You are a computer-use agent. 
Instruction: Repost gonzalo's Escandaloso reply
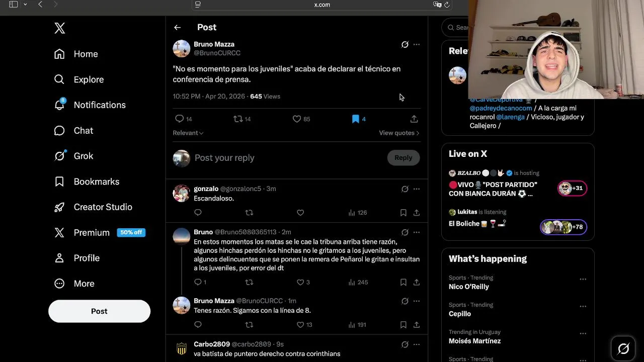pos(249,213)
